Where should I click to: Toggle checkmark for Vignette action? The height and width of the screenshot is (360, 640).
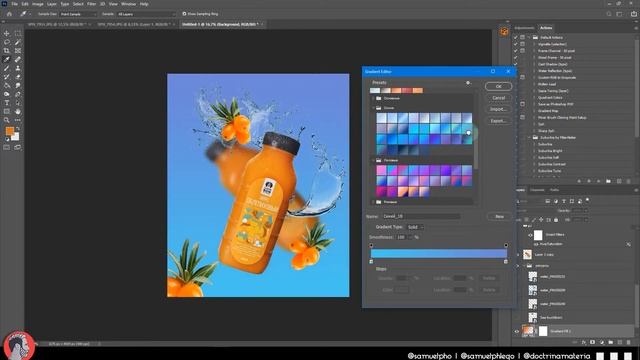click(x=516, y=44)
